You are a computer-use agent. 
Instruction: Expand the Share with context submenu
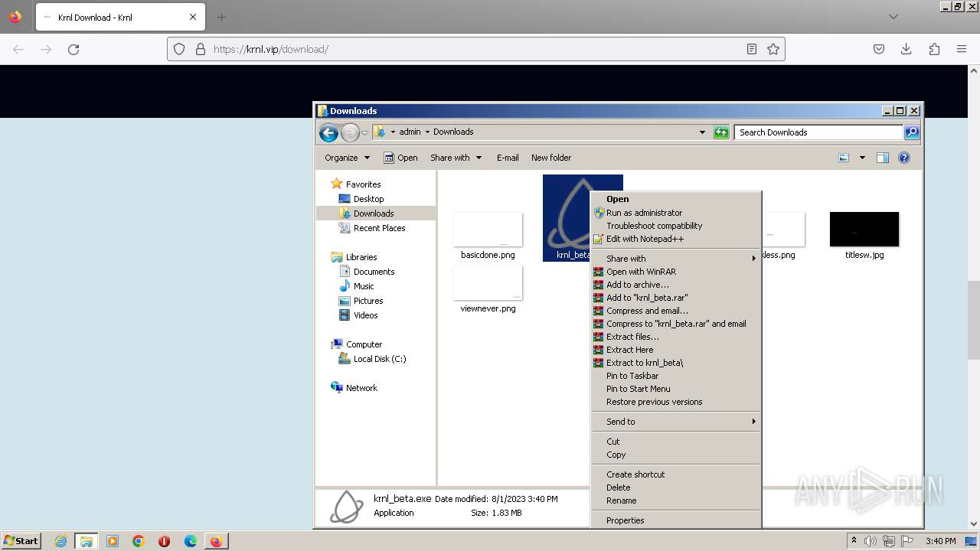click(x=677, y=259)
